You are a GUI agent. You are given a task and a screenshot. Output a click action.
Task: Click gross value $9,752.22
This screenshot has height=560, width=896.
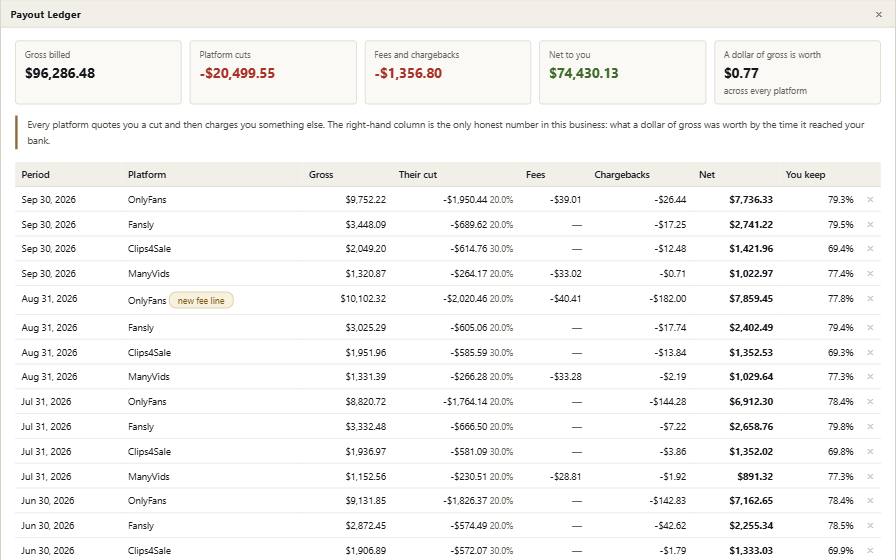click(x=366, y=199)
